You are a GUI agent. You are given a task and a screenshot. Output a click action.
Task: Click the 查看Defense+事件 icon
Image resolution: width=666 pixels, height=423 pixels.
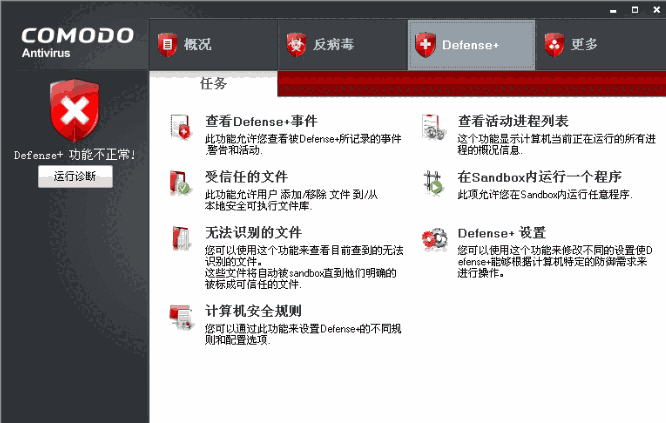pyautogui.click(x=180, y=127)
